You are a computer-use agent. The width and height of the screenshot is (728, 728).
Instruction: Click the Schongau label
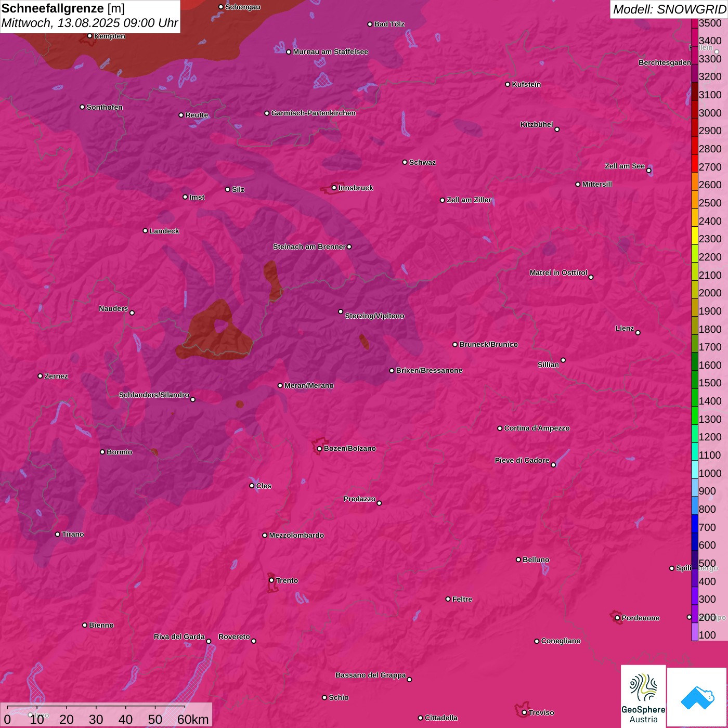point(242,7)
